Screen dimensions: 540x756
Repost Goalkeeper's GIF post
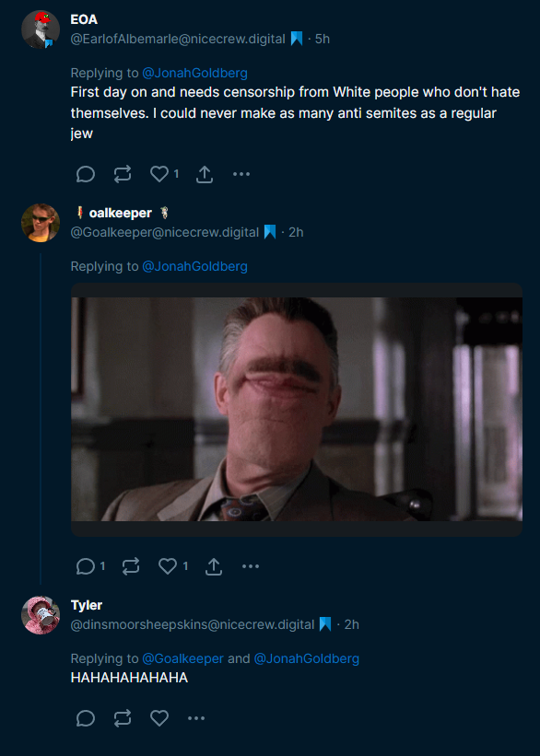[131, 566]
